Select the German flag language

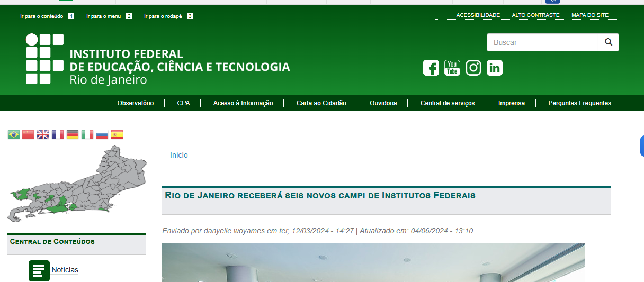pos(73,134)
